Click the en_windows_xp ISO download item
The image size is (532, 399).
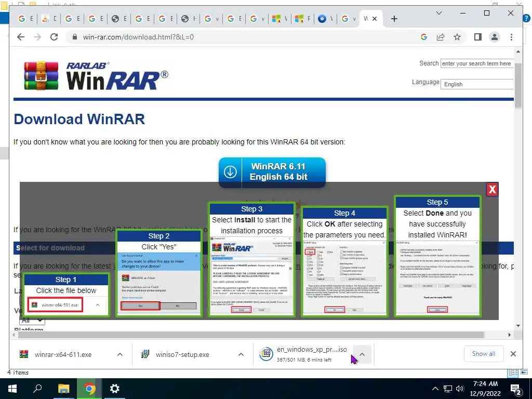(x=303, y=354)
